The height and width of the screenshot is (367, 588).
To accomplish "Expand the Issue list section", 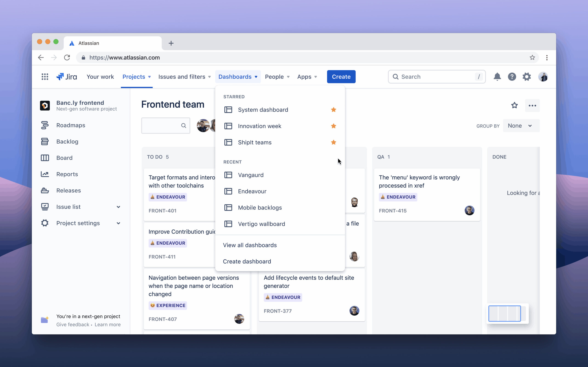I will tap(118, 207).
